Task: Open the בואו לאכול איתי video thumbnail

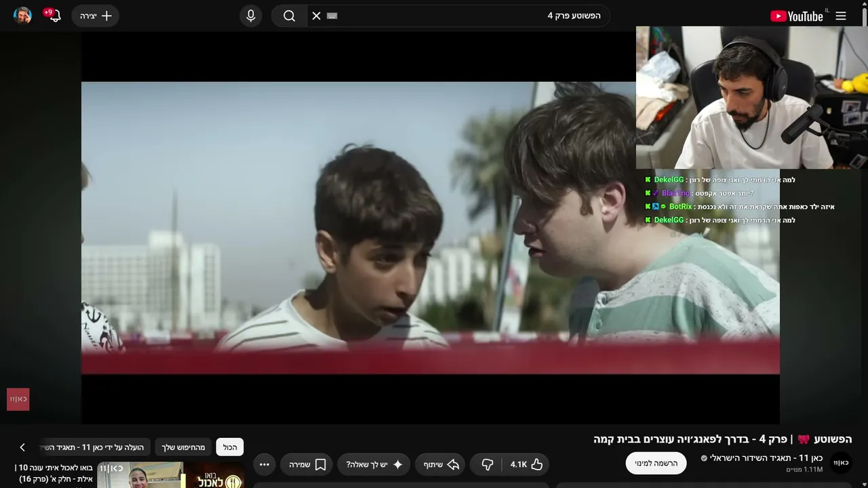Action: coord(171,475)
